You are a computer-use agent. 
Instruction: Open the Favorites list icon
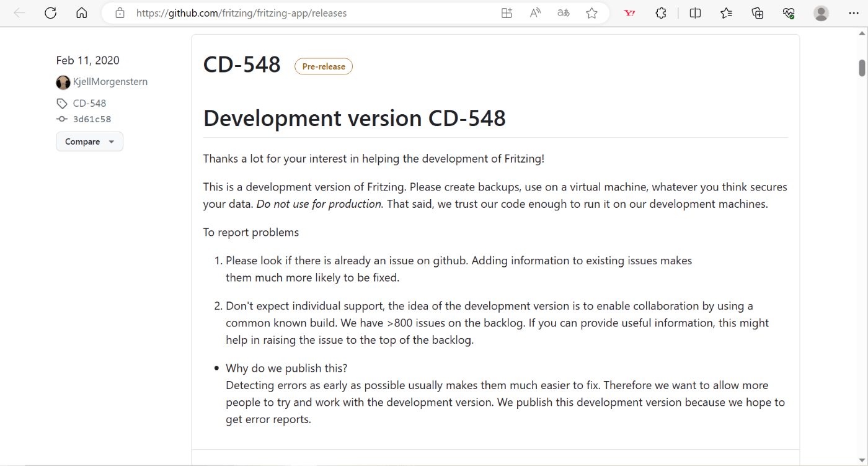tap(727, 13)
